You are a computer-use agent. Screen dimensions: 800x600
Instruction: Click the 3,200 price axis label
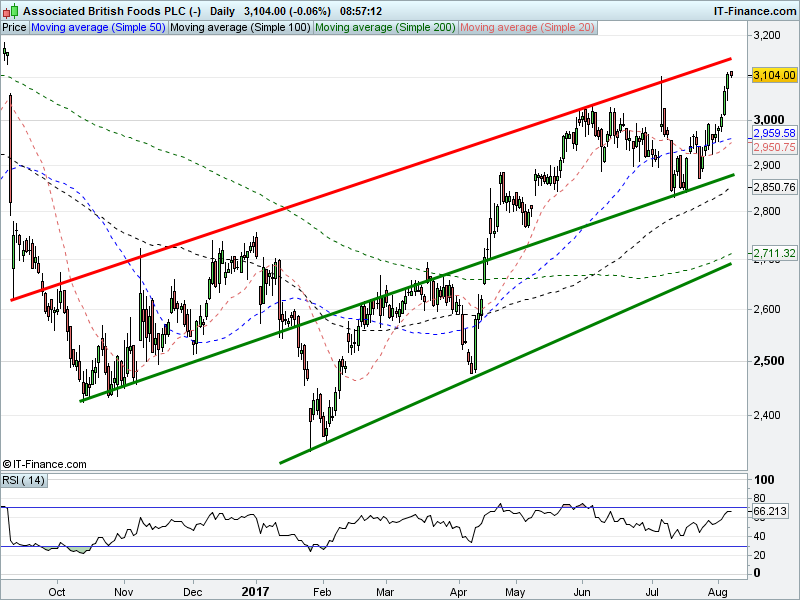767,35
